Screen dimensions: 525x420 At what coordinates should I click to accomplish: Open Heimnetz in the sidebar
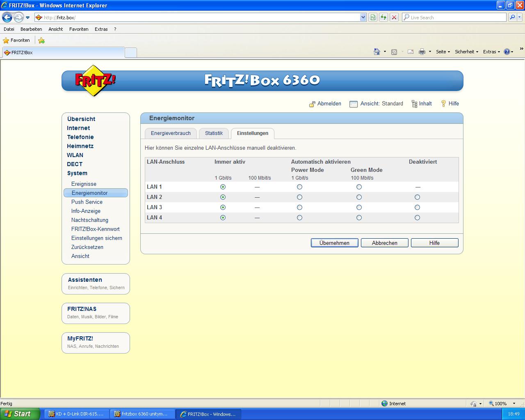(x=80, y=146)
